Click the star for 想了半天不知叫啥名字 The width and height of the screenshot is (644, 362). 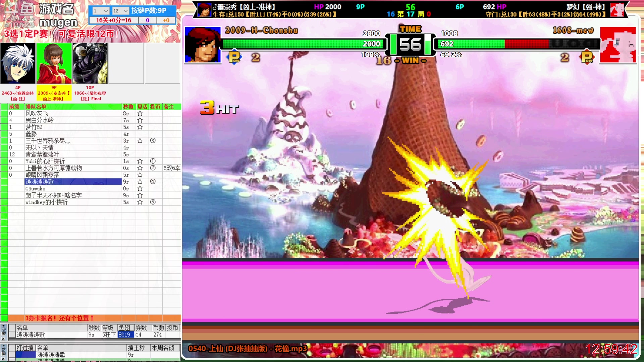[140, 195]
